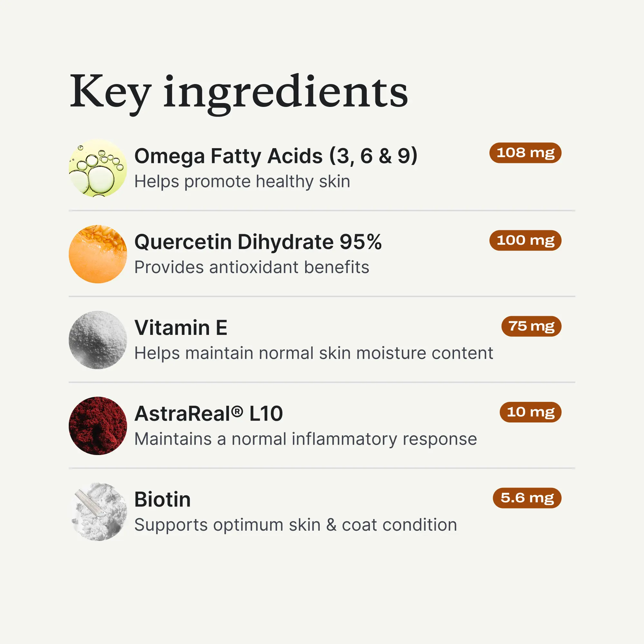Click the Quercetin Dihydrate 95% title

coord(258,242)
